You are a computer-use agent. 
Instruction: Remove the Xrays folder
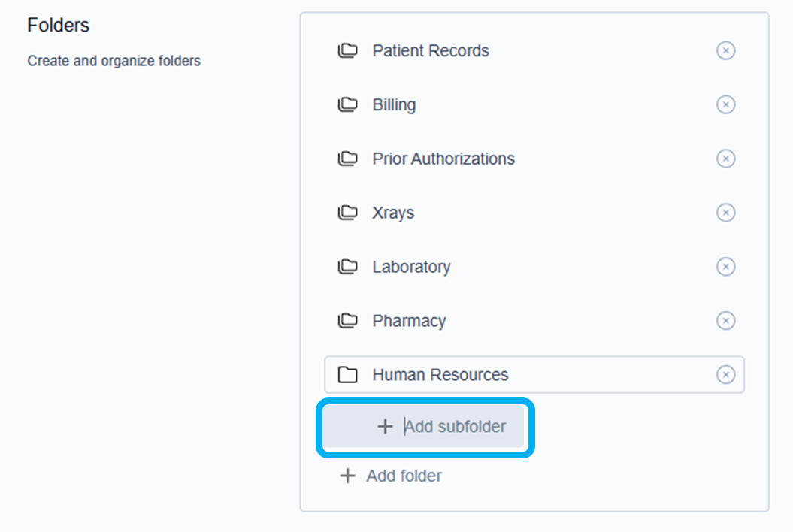(725, 213)
